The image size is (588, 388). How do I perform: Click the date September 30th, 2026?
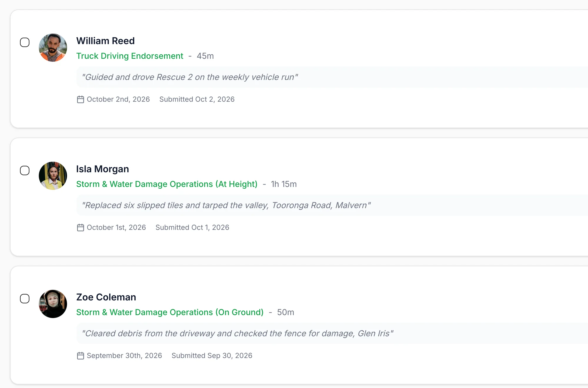[x=124, y=356]
